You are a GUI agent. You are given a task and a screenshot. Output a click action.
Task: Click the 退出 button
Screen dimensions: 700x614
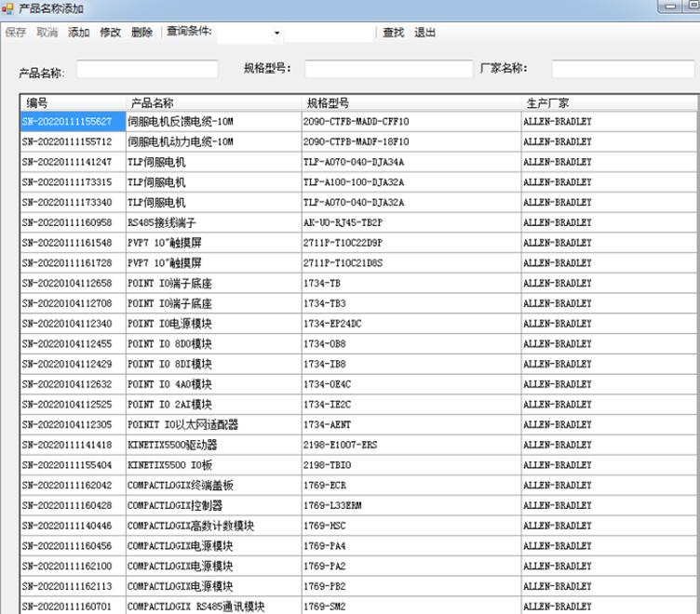(424, 33)
